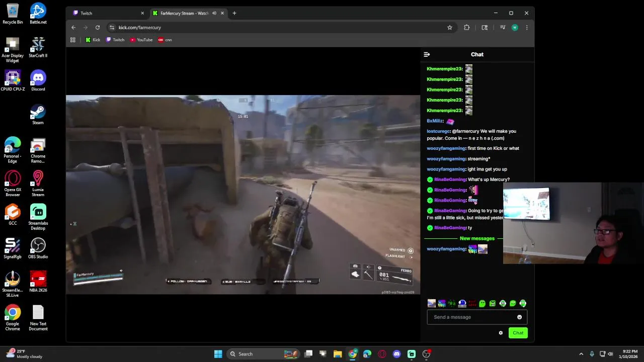Insert the red text quick emote

[472, 303]
